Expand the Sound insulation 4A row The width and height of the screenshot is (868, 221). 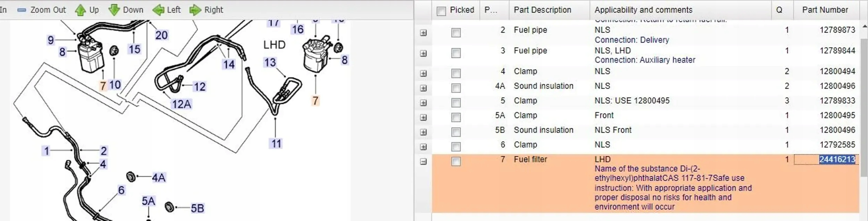coord(423,88)
